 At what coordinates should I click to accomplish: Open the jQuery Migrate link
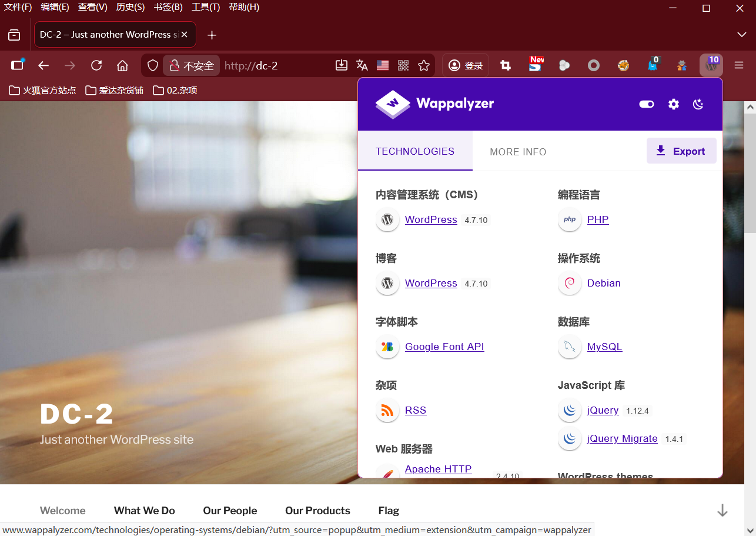622,438
